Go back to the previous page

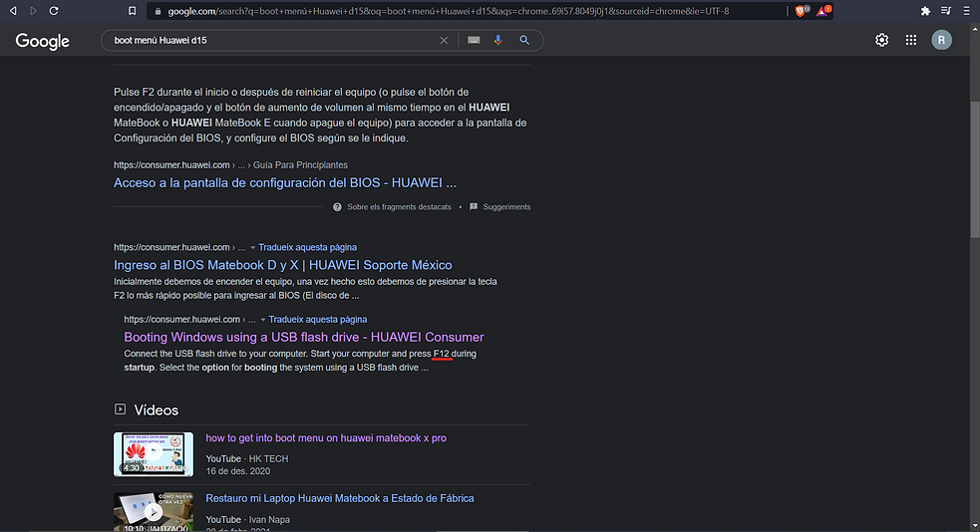tap(13, 11)
